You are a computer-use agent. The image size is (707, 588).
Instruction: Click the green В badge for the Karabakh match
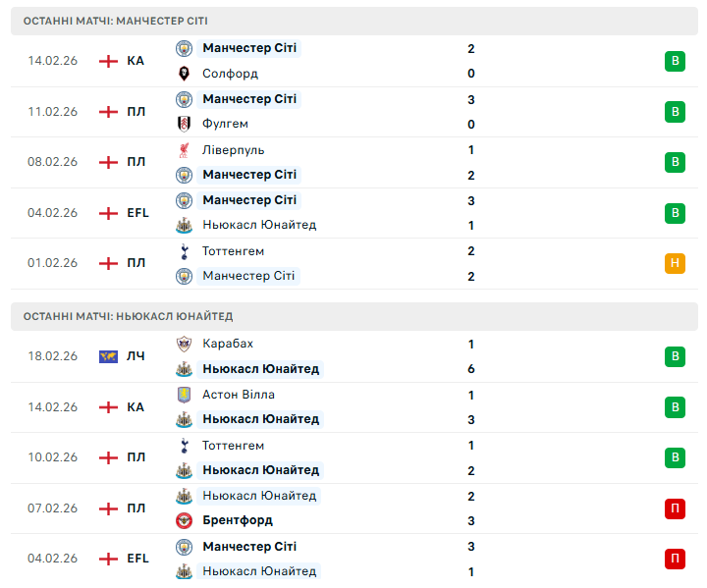coord(675,356)
